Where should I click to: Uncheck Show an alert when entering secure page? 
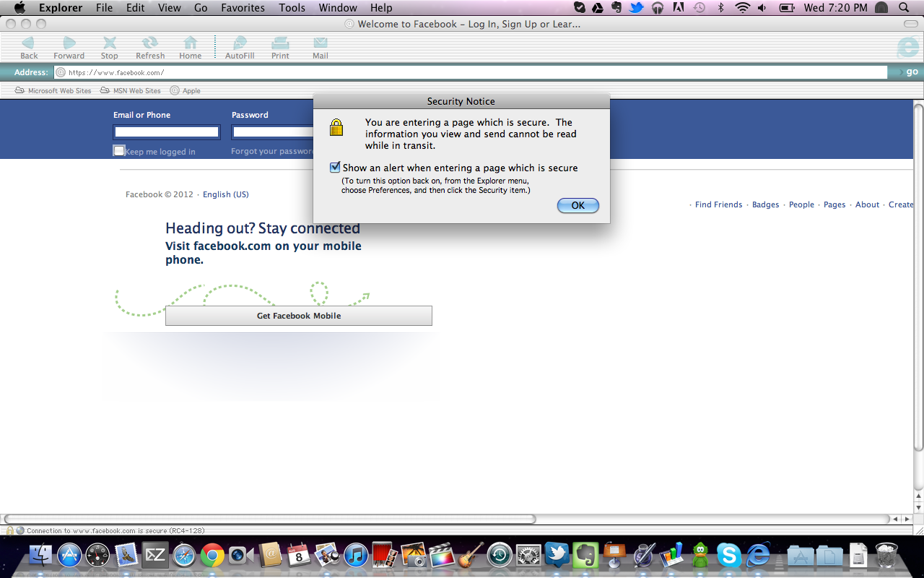[x=335, y=168]
